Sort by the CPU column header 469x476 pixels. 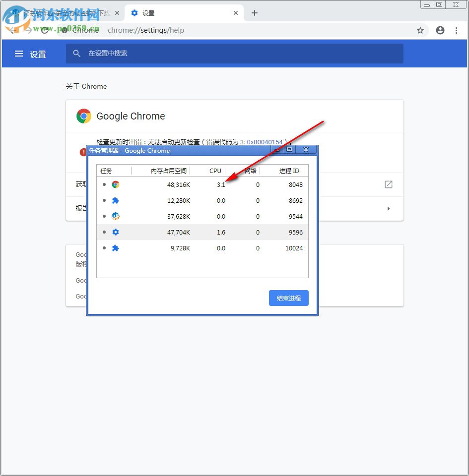pos(215,171)
